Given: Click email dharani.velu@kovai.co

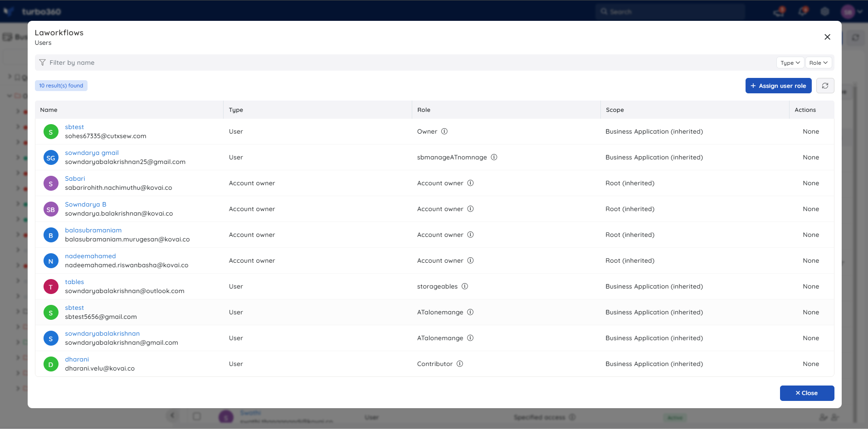Looking at the screenshot, I should (x=100, y=368).
